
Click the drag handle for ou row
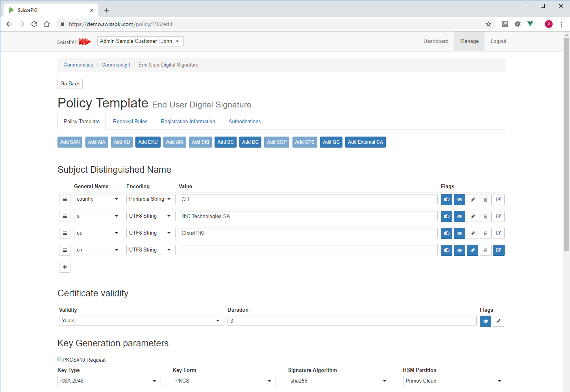(x=65, y=233)
